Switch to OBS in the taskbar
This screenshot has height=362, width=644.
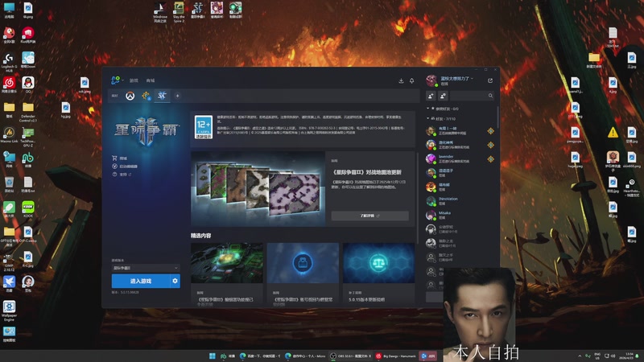point(351,356)
